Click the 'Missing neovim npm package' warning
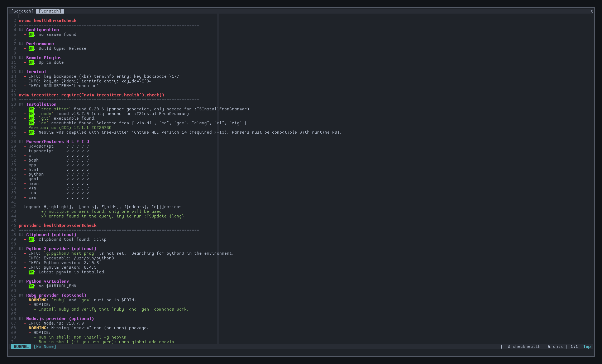The width and height of the screenshot is (602, 364). pyautogui.click(x=86, y=328)
